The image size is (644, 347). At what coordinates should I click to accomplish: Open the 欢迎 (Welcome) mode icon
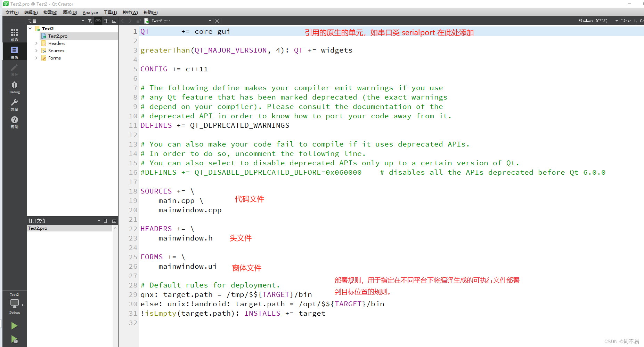(14, 33)
